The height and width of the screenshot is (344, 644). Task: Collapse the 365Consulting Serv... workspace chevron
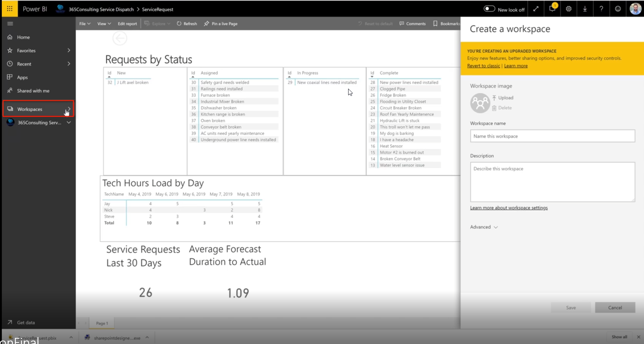tap(69, 123)
